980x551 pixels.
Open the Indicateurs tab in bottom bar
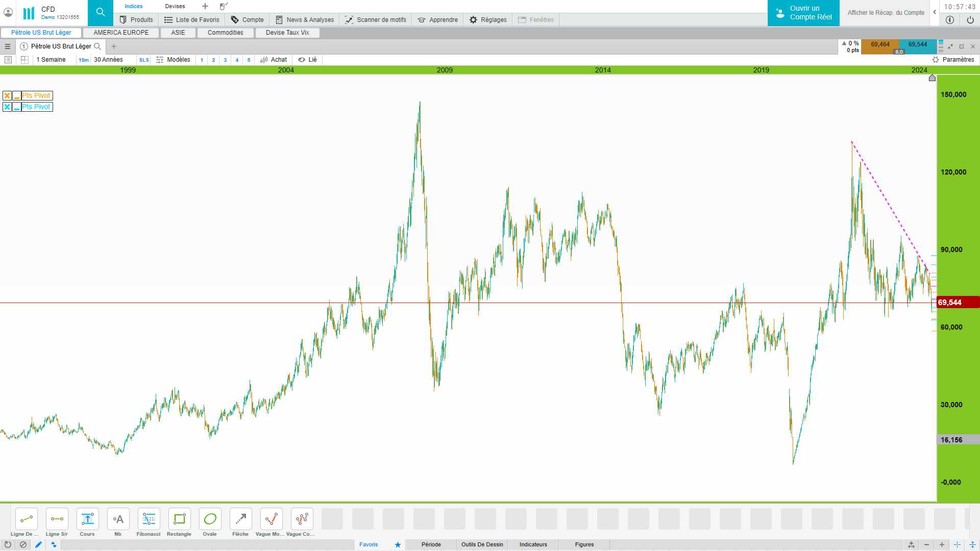(533, 544)
